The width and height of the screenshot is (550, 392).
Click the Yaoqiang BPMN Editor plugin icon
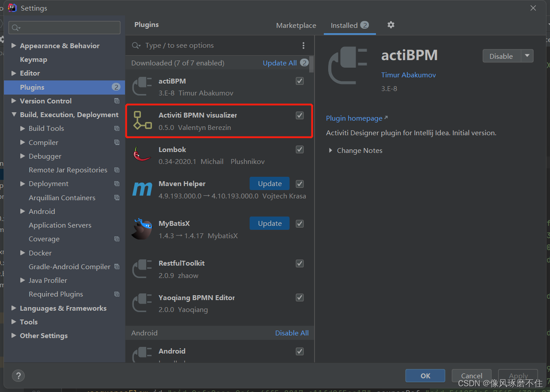(142, 303)
